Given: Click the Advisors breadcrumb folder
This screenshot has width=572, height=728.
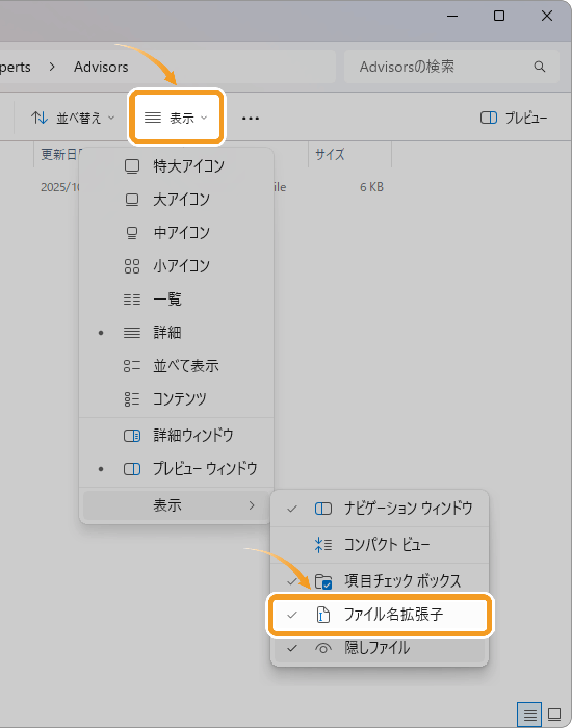Looking at the screenshot, I should pyautogui.click(x=101, y=67).
